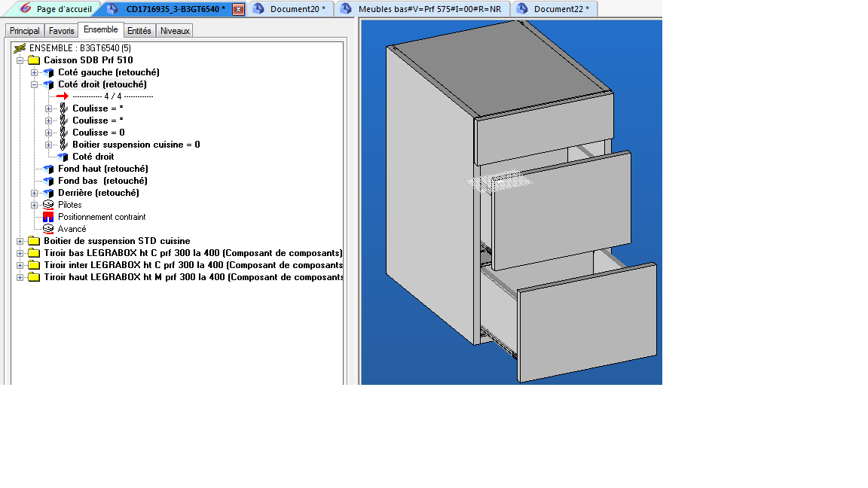Click the Caisson SDB Prf 510 folder icon
This screenshot has height=488, width=868.
click(35, 60)
